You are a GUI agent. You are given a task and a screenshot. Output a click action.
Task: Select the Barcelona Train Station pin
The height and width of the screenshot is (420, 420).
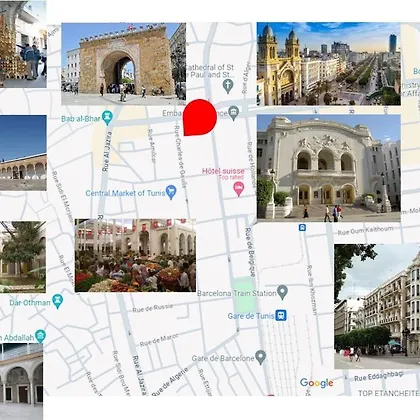coord(283,292)
